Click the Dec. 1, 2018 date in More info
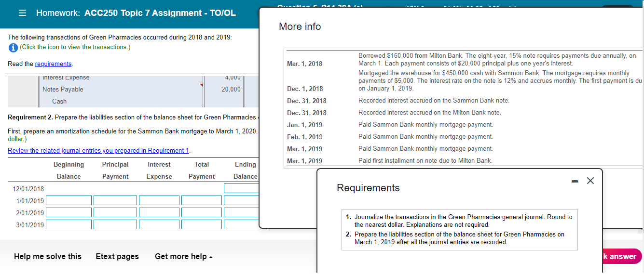The image size is (644, 275). [305, 89]
